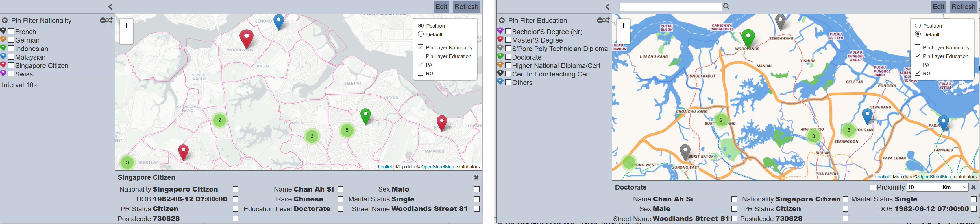980x224 pixels.
Task: Tick the Master'S Degree filter checkbox
Action: click(508, 40)
